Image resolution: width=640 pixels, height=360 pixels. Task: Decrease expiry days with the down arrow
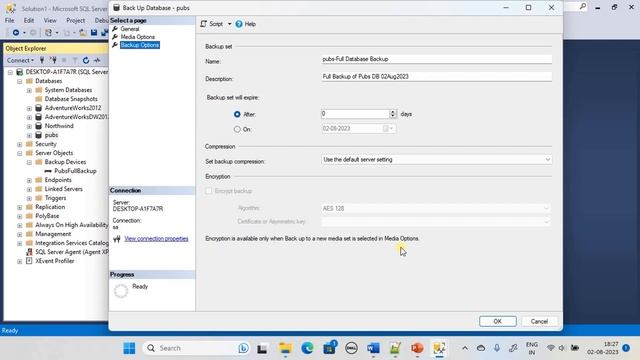point(393,116)
